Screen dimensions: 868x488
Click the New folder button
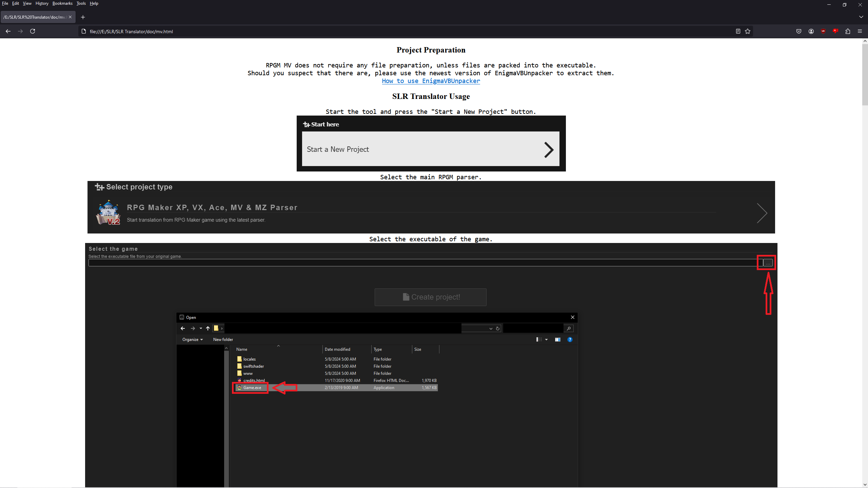223,340
